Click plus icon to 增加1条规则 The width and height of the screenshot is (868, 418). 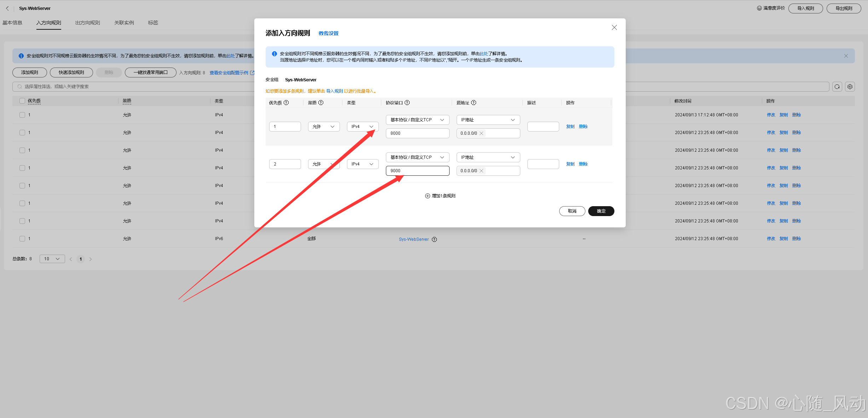[427, 196]
